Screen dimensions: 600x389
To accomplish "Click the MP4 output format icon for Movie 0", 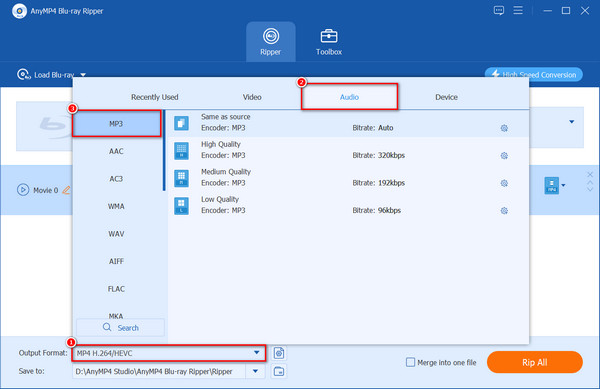I will pyautogui.click(x=551, y=186).
